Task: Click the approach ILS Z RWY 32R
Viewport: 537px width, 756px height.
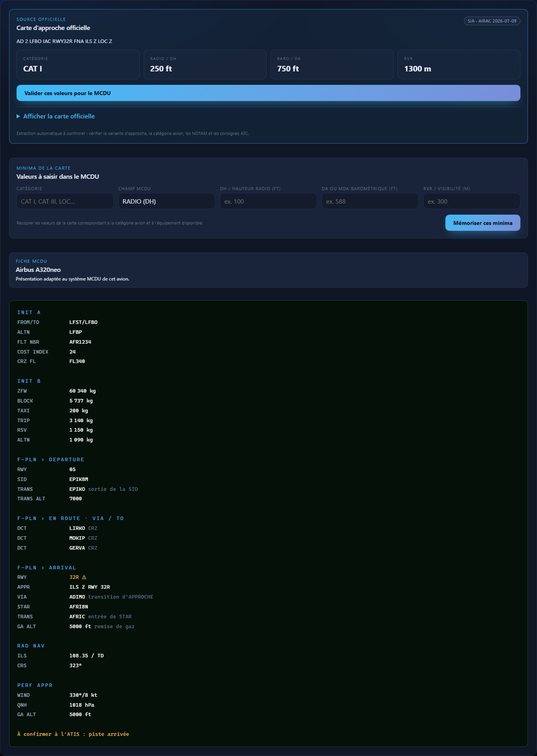Action: 90,587
